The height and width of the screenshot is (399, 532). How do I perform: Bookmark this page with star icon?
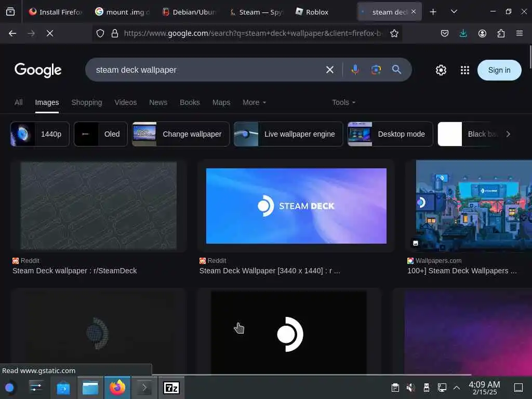point(394,33)
